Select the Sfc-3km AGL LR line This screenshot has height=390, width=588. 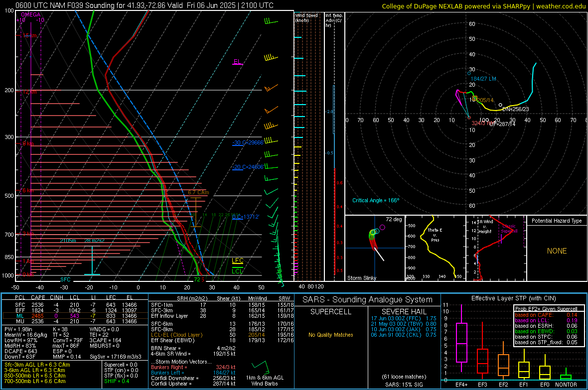[x=37, y=365]
